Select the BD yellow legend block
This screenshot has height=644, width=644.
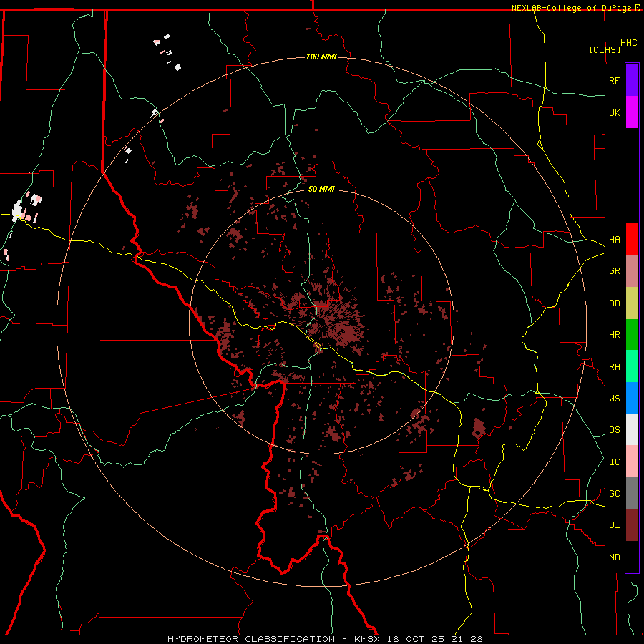(632, 303)
